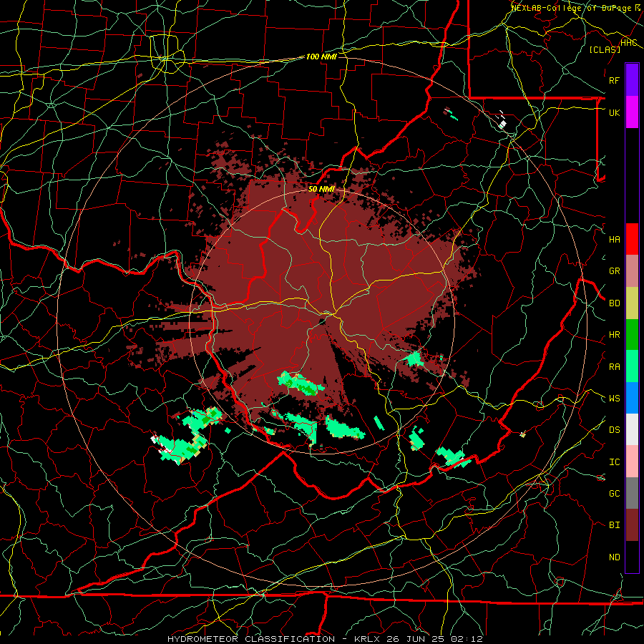This screenshot has width=644, height=644.
Task: Click the [CLAS] units label
Action: tap(605, 49)
